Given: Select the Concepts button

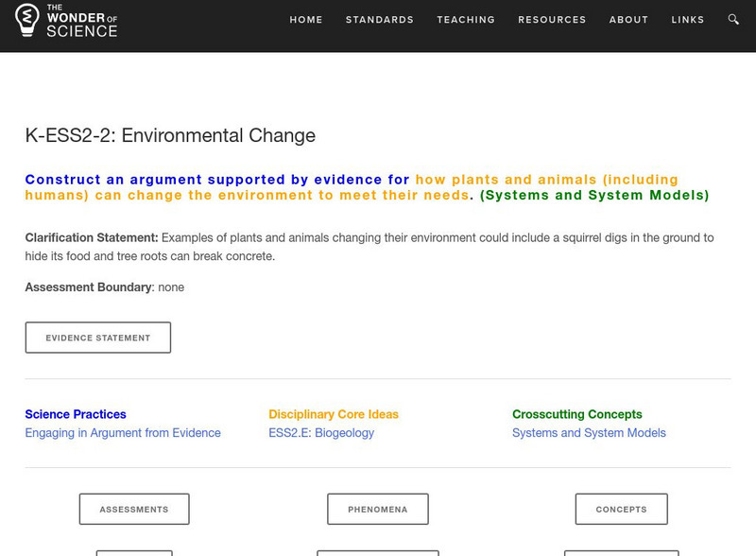Looking at the screenshot, I should [621, 509].
